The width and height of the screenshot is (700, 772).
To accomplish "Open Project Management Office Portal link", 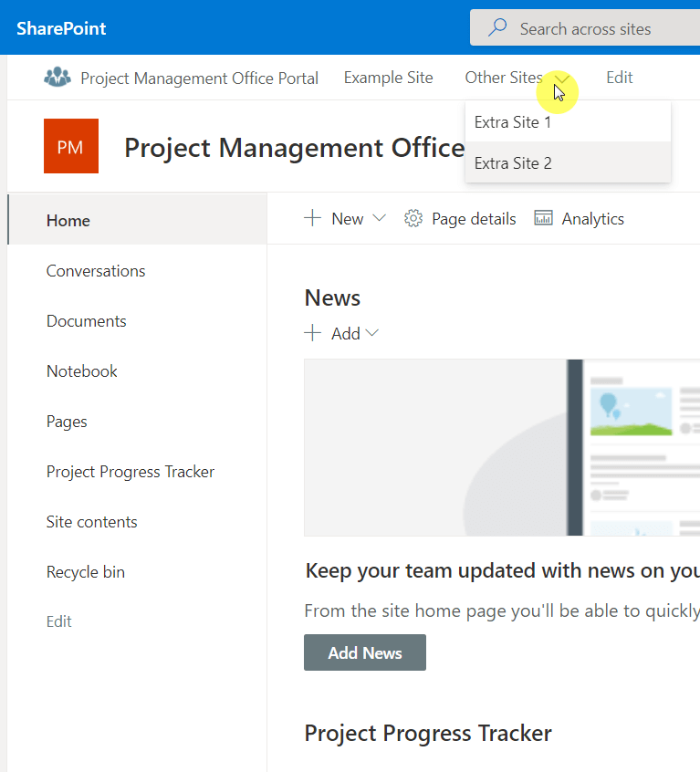I will (199, 78).
